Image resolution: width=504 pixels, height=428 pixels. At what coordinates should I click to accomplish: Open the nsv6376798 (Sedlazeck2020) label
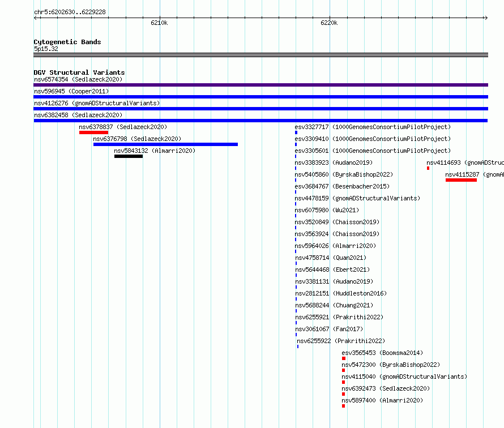(137, 139)
